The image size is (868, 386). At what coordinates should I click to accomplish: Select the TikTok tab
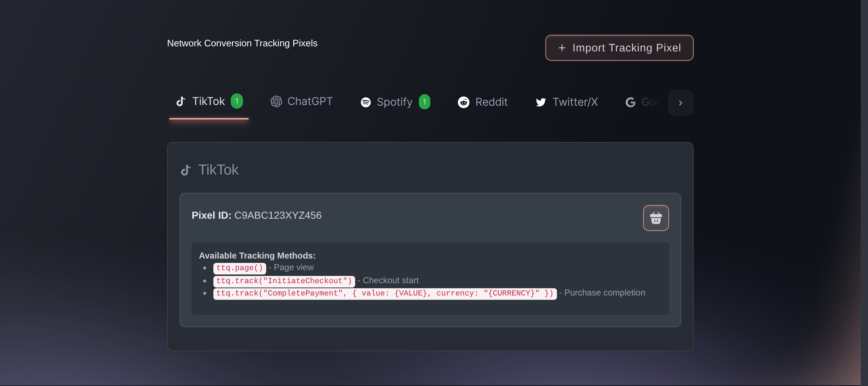(x=209, y=102)
